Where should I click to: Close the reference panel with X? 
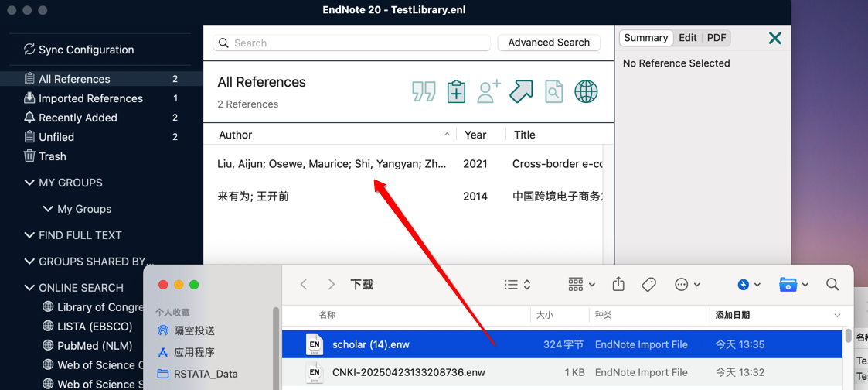click(x=775, y=38)
